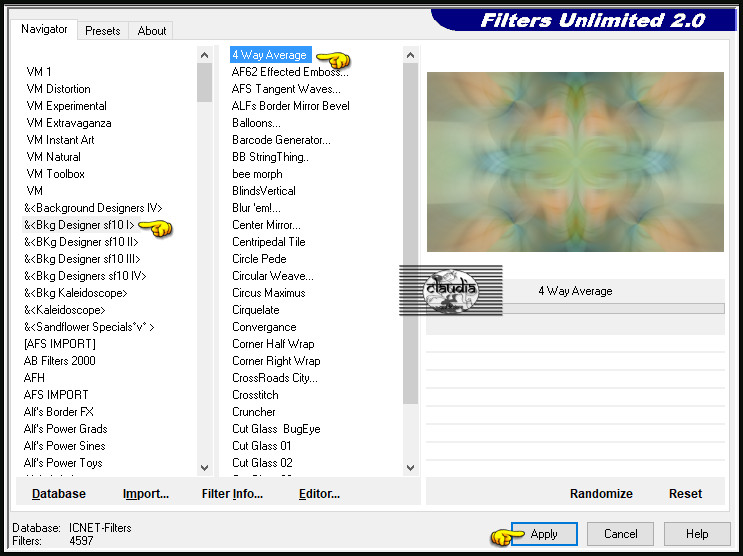Open the Editor...
Screen dimensions: 743x556
tap(319, 494)
